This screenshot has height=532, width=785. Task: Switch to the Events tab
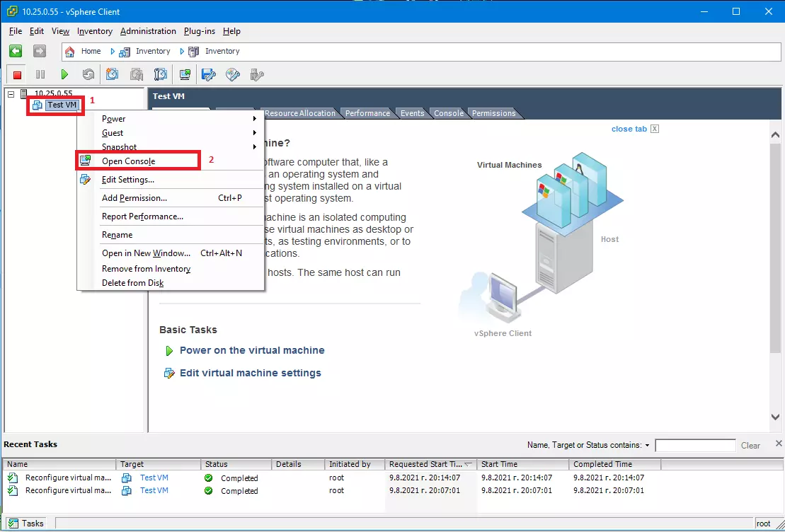(x=412, y=113)
